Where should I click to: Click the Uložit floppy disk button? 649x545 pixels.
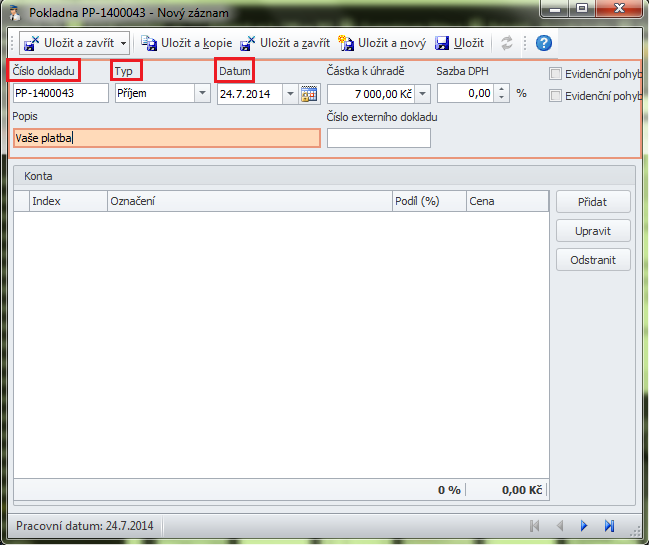click(441, 43)
